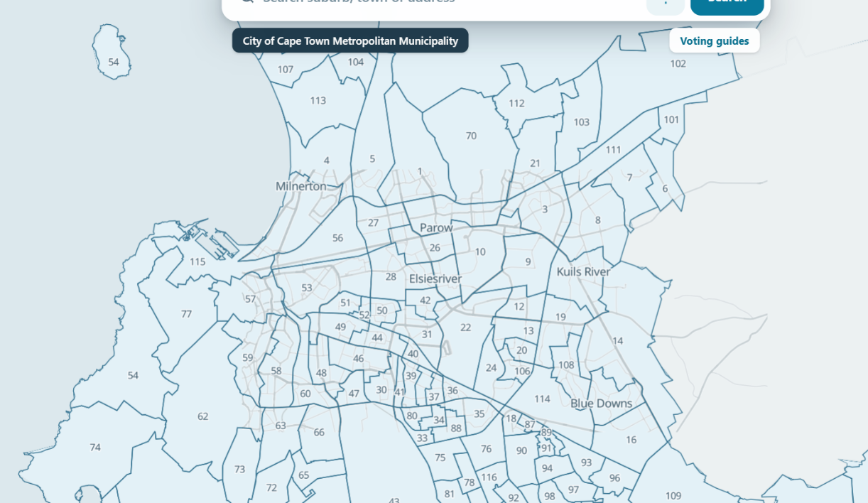Select ward 3 on the map
The image size is (868, 503).
pyautogui.click(x=545, y=210)
